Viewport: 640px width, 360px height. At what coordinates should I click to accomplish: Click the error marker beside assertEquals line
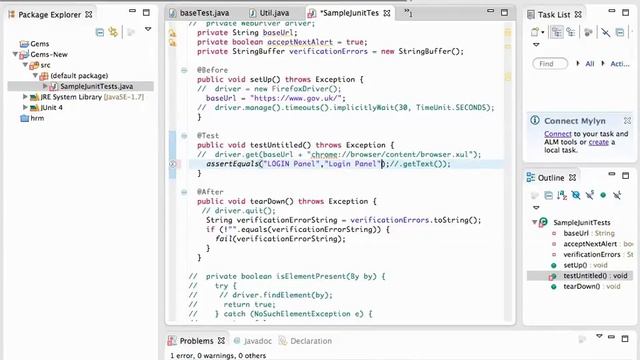(x=173, y=164)
